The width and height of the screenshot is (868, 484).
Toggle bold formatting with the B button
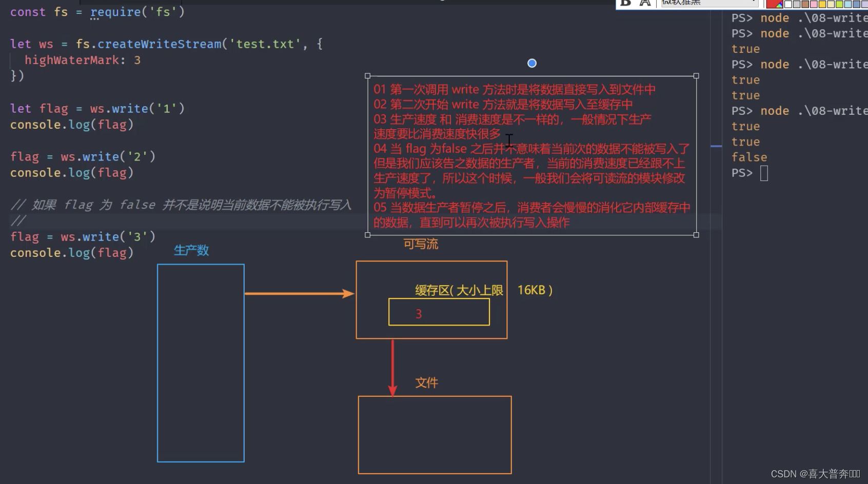(x=625, y=3)
